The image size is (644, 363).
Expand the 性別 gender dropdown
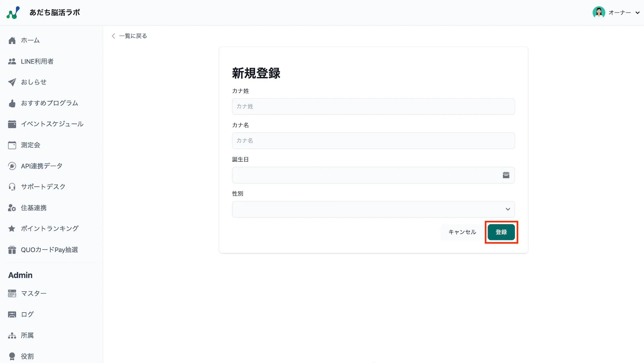coord(508,209)
